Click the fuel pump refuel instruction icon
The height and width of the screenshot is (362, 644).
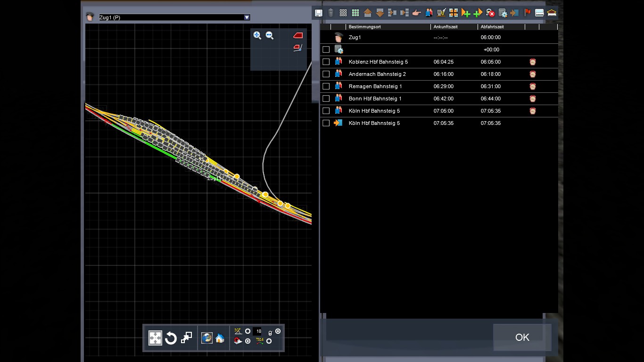click(441, 13)
